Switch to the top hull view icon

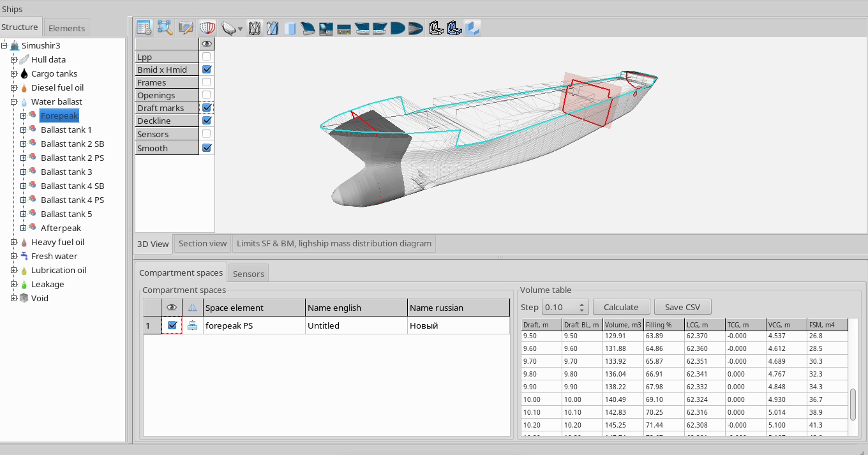[x=397, y=28]
